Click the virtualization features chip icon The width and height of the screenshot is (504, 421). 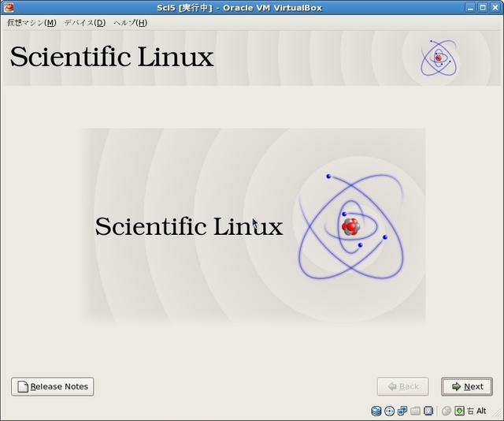coord(428,411)
